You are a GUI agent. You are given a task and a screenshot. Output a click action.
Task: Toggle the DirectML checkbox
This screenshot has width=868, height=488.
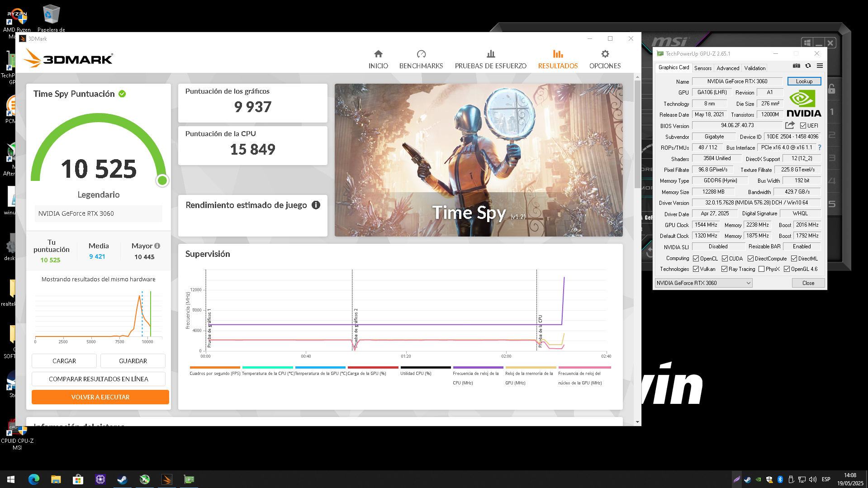(794, 259)
